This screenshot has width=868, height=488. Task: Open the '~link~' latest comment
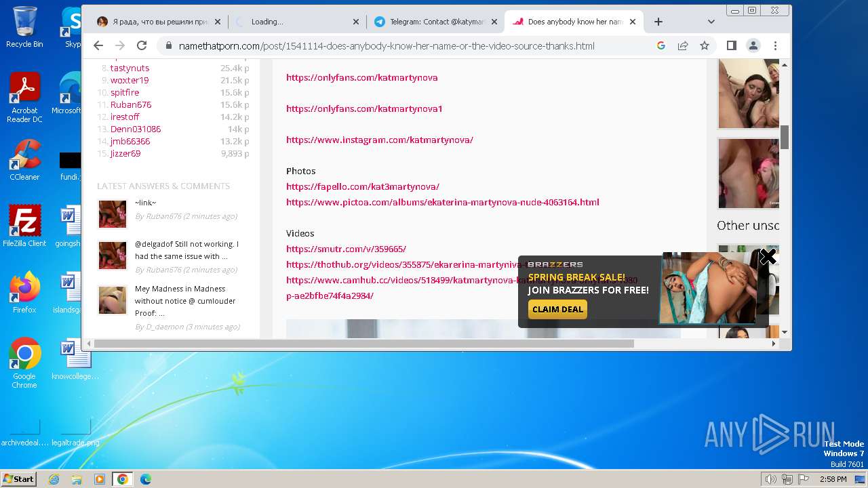click(x=145, y=203)
